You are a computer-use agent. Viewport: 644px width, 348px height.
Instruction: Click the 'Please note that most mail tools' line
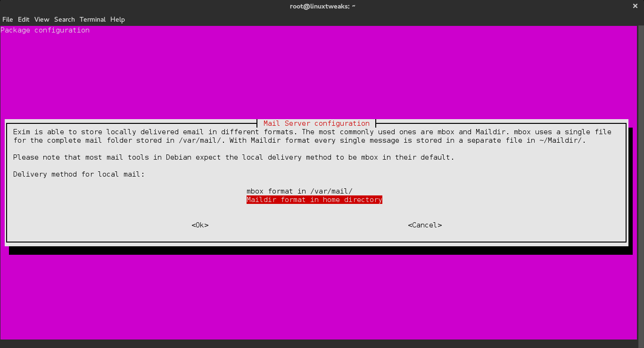(233, 157)
